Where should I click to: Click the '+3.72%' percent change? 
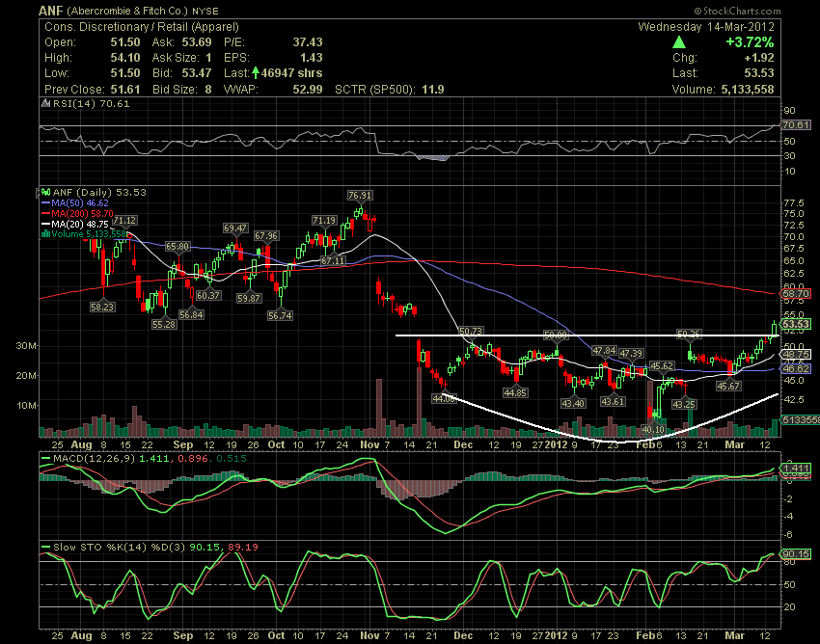point(750,41)
